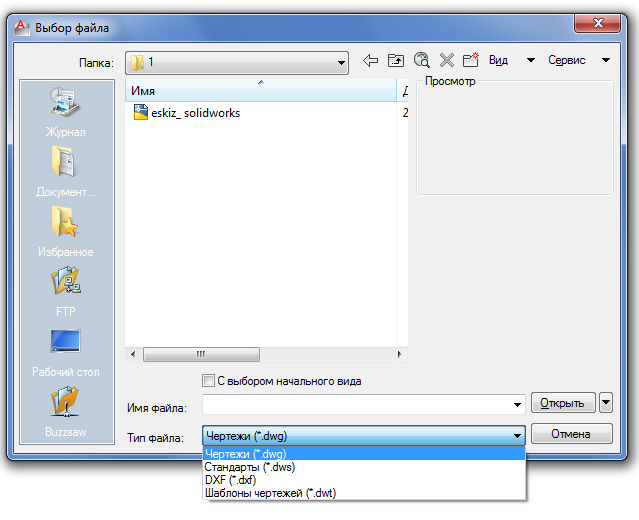Click the Отмена button
639x520 pixels.
(x=571, y=434)
